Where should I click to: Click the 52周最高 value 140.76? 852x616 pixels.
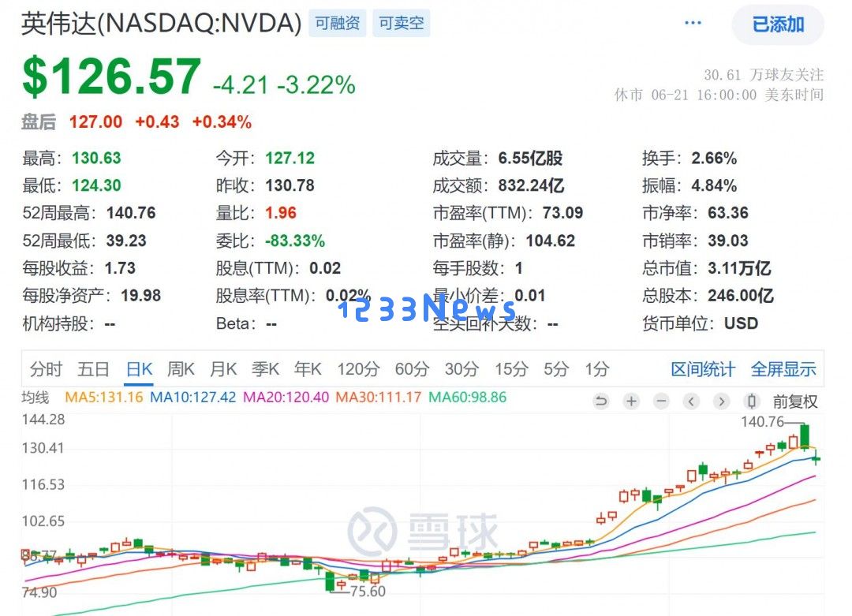pos(131,213)
